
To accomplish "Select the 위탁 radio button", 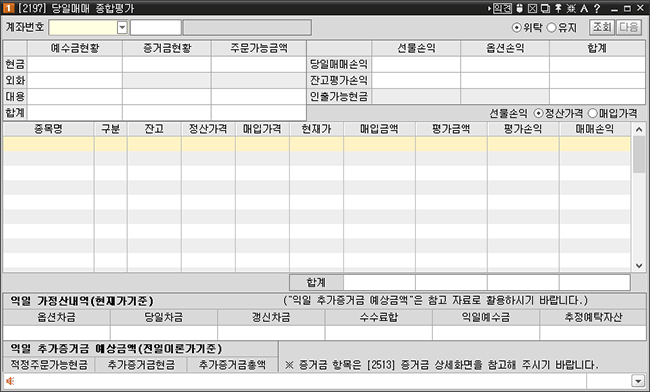I will (517, 27).
